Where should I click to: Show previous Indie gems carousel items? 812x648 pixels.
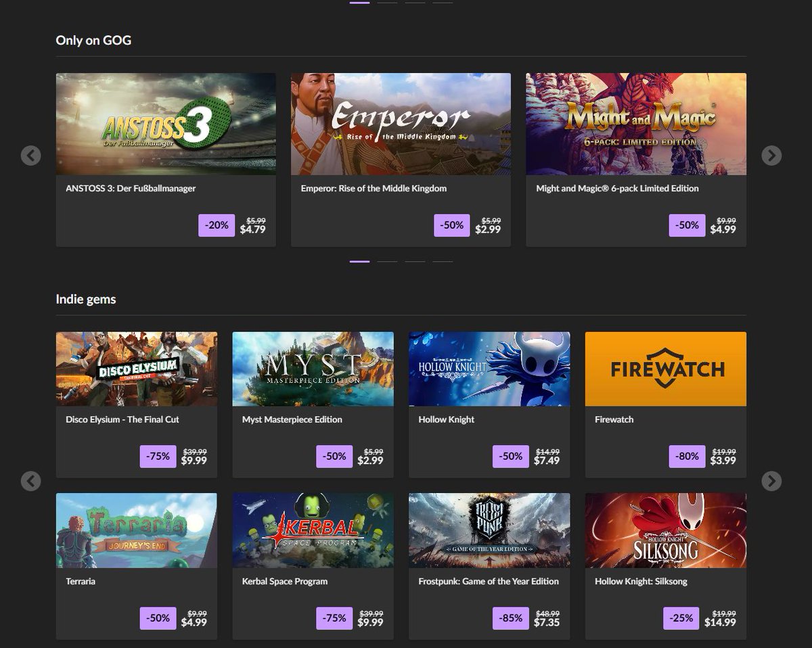[x=31, y=481]
